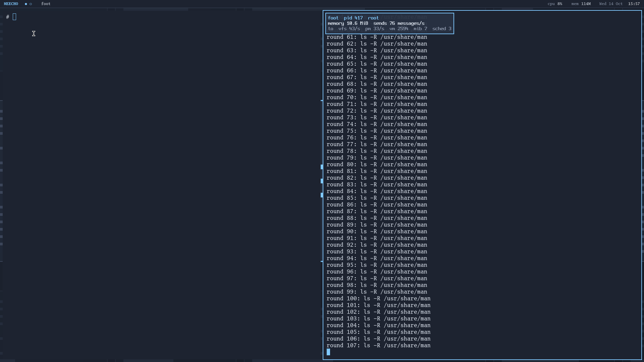Click the 'round 107' last output line
Viewport: 644px width, 362px height.
(x=378, y=346)
